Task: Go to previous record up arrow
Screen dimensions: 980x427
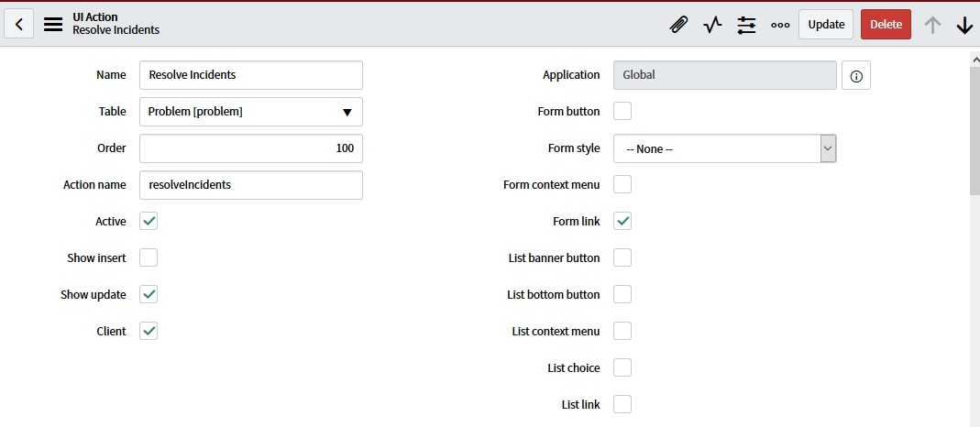Action: point(932,25)
